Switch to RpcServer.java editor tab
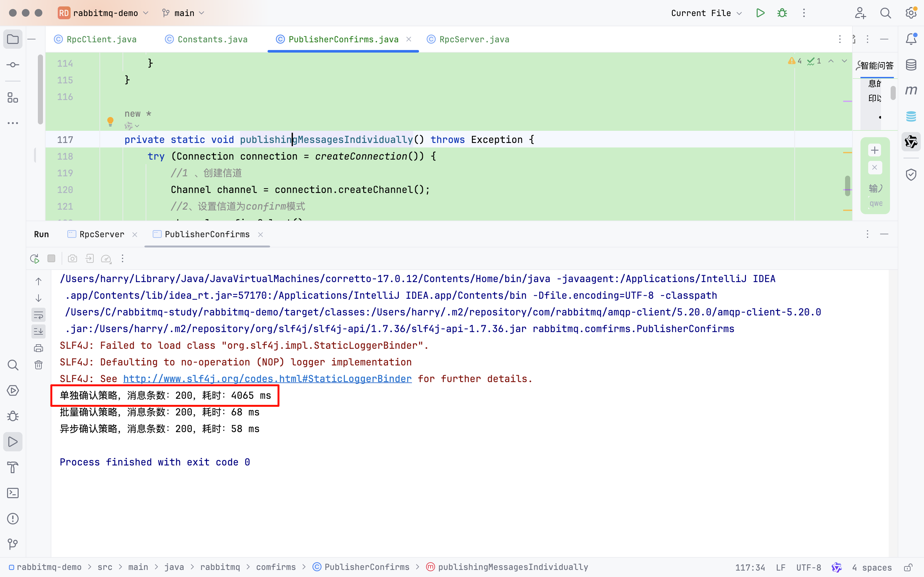This screenshot has width=924, height=577. click(x=474, y=39)
